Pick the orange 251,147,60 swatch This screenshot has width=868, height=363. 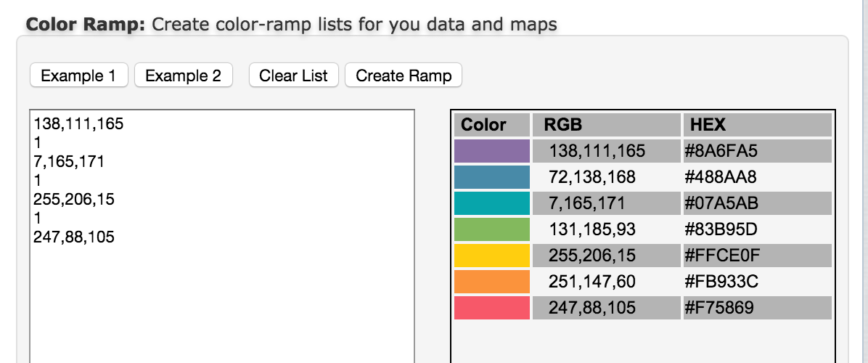click(492, 282)
